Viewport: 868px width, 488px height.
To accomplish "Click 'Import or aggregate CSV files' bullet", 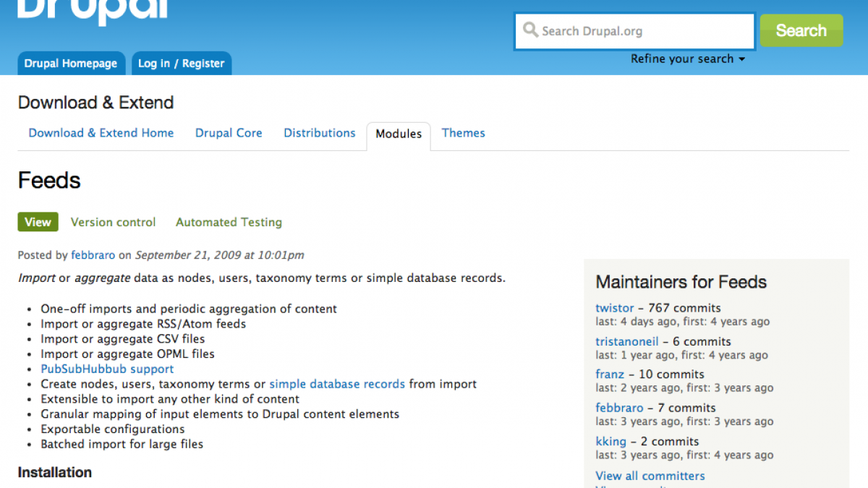I will pyautogui.click(x=123, y=339).
